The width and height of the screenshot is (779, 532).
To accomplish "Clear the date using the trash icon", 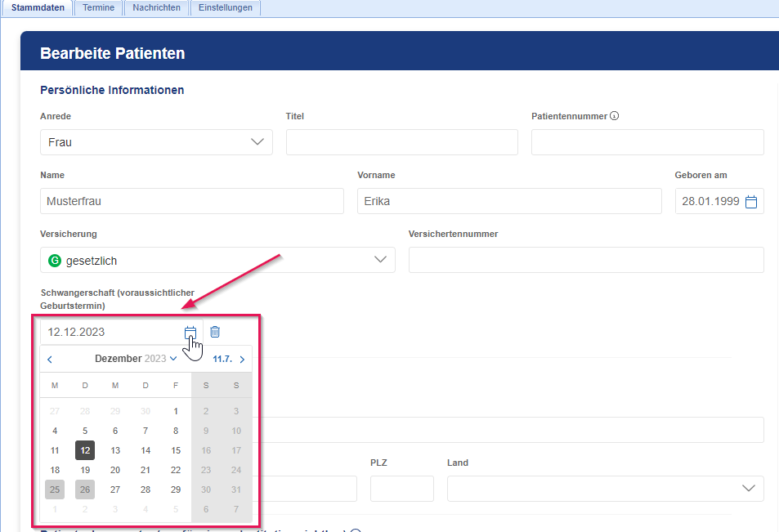I will point(215,331).
